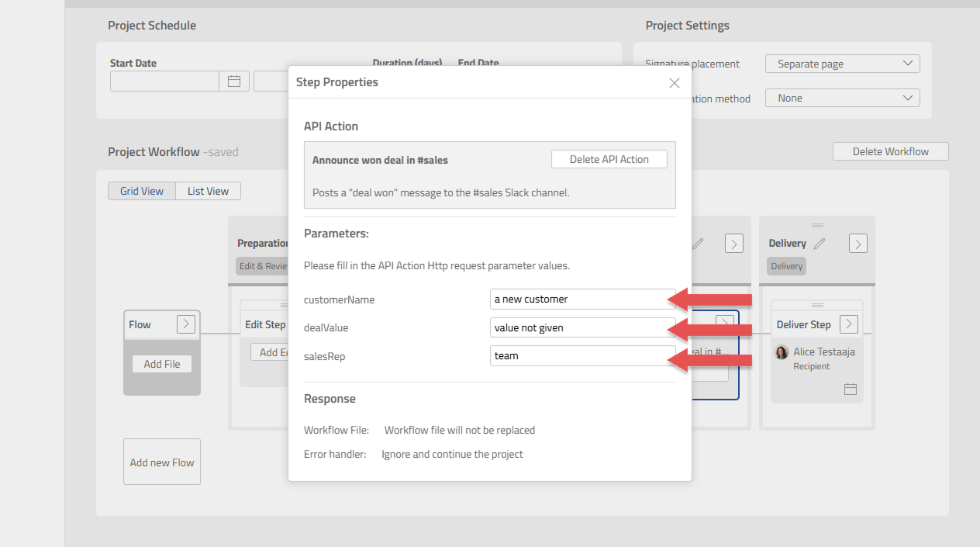Click the Delivery tag label
Image resolution: width=980 pixels, height=547 pixels.
(787, 266)
